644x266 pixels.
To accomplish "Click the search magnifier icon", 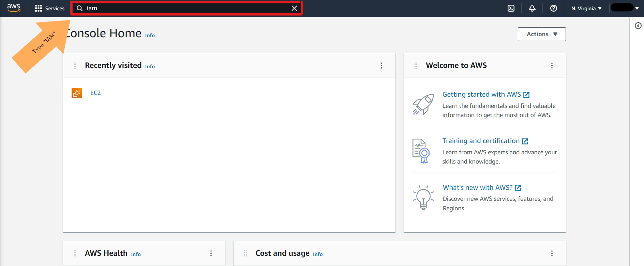I will pos(80,8).
